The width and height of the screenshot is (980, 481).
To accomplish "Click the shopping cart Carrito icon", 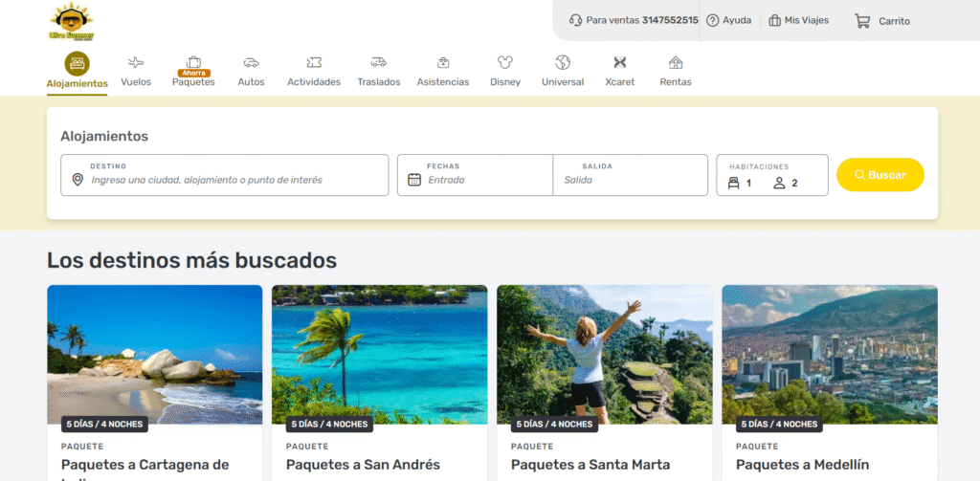I will [x=862, y=21].
